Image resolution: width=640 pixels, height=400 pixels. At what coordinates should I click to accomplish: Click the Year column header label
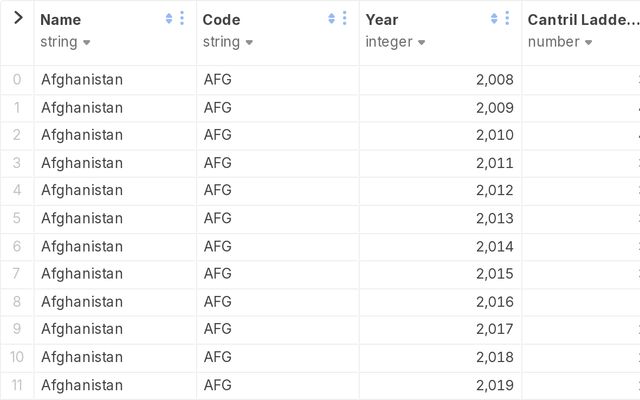coord(382,19)
